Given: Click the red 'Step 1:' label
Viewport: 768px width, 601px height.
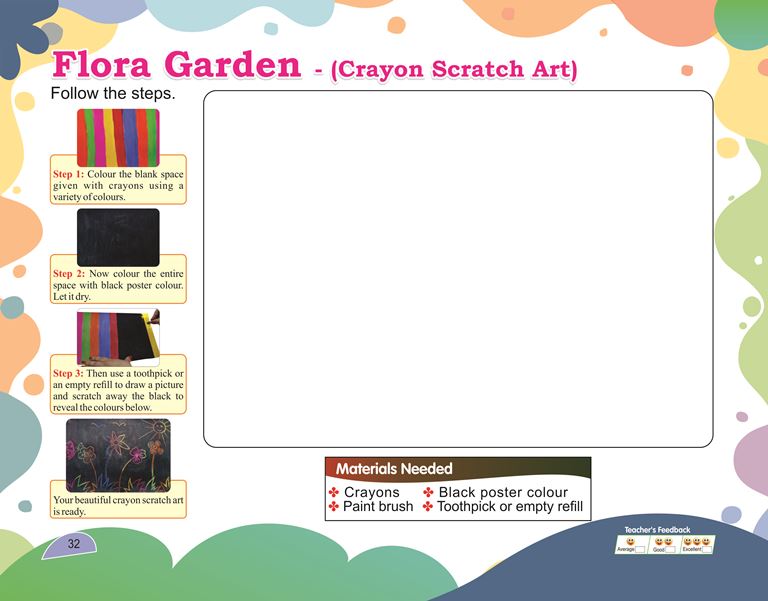Looking at the screenshot, I should click(x=69, y=174).
